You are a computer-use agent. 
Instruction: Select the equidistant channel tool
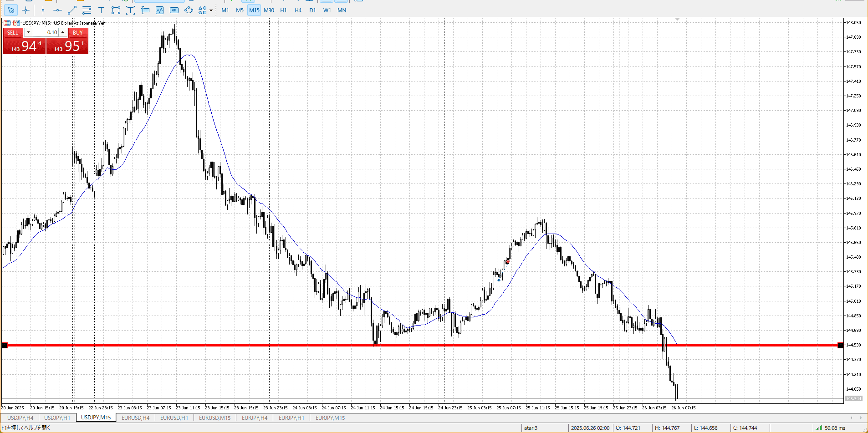point(87,10)
